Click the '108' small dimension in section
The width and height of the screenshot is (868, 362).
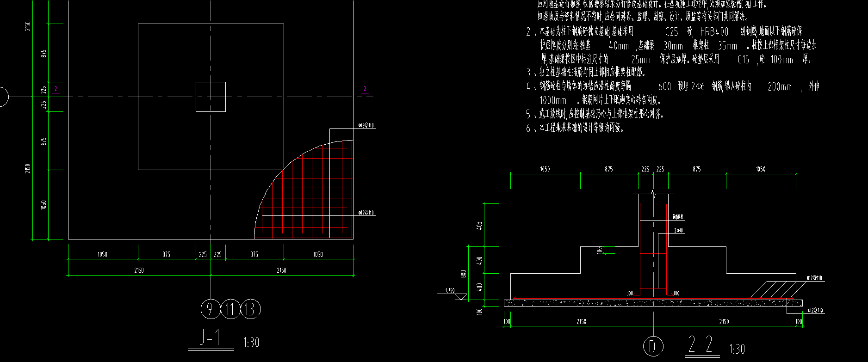coord(600,251)
